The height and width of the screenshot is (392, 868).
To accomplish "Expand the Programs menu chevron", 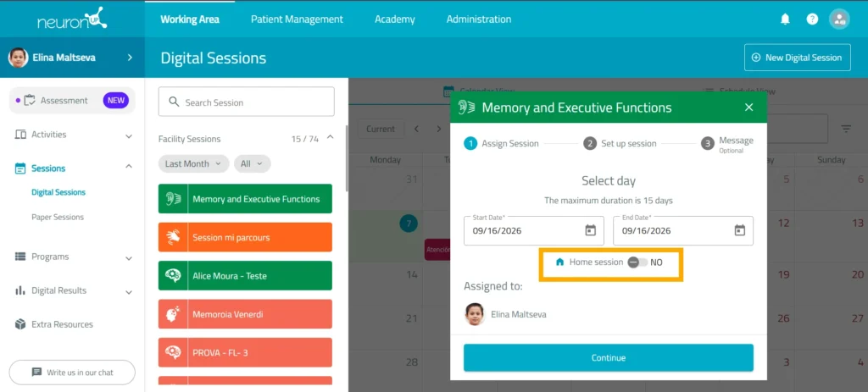I will pyautogui.click(x=129, y=257).
